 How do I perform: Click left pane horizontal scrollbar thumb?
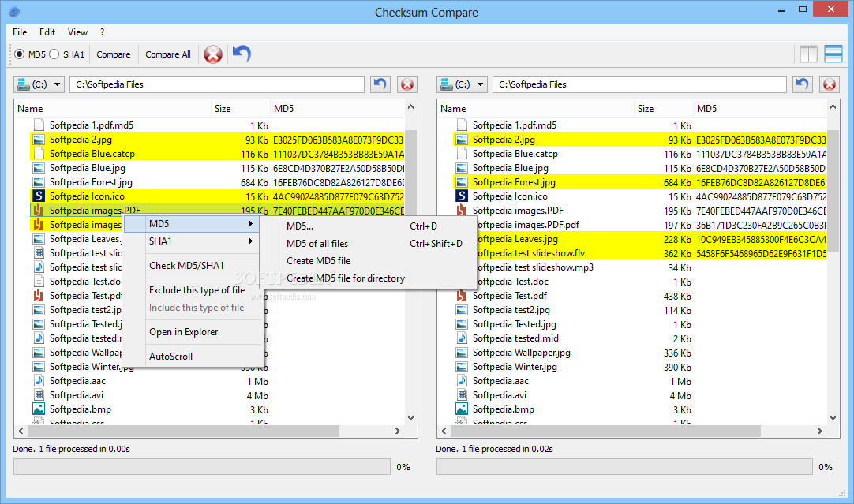183,431
